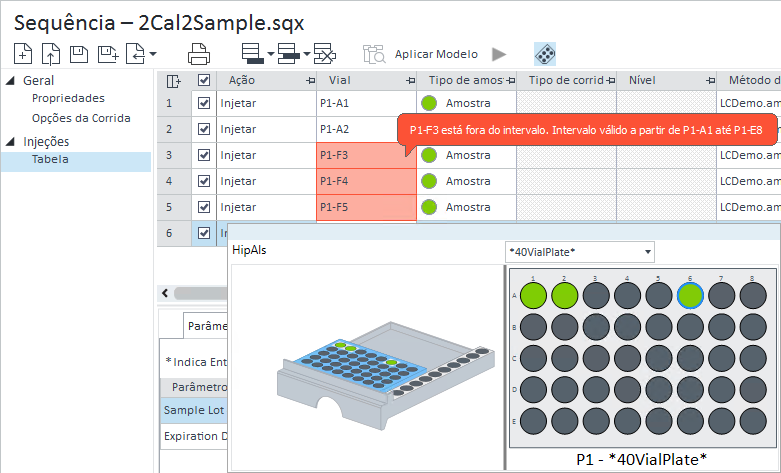Click the new sequence file icon
781x473 pixels.
pos(24,54)
